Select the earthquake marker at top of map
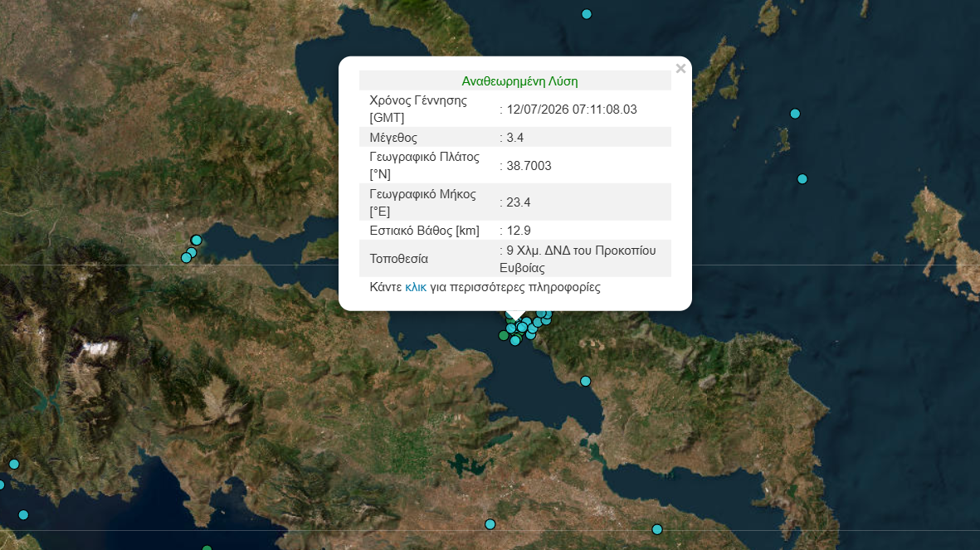980x550 pixels. click(586, 14)
